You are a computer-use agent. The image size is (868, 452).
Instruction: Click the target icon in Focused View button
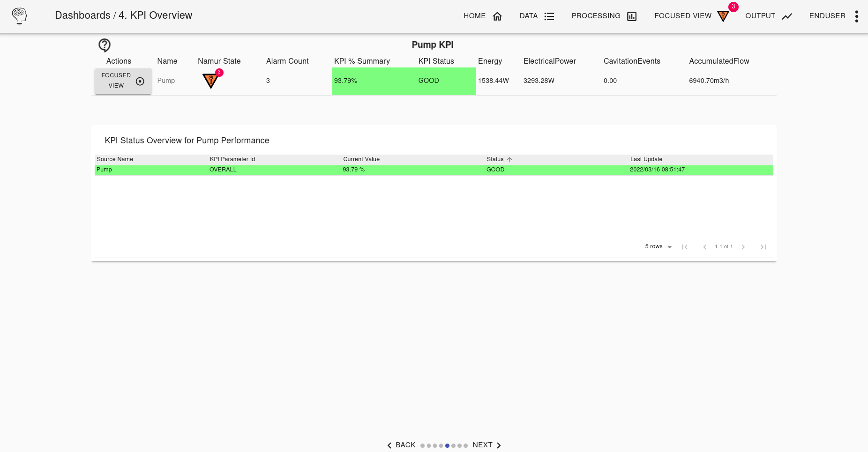click(x=140, y=82)
